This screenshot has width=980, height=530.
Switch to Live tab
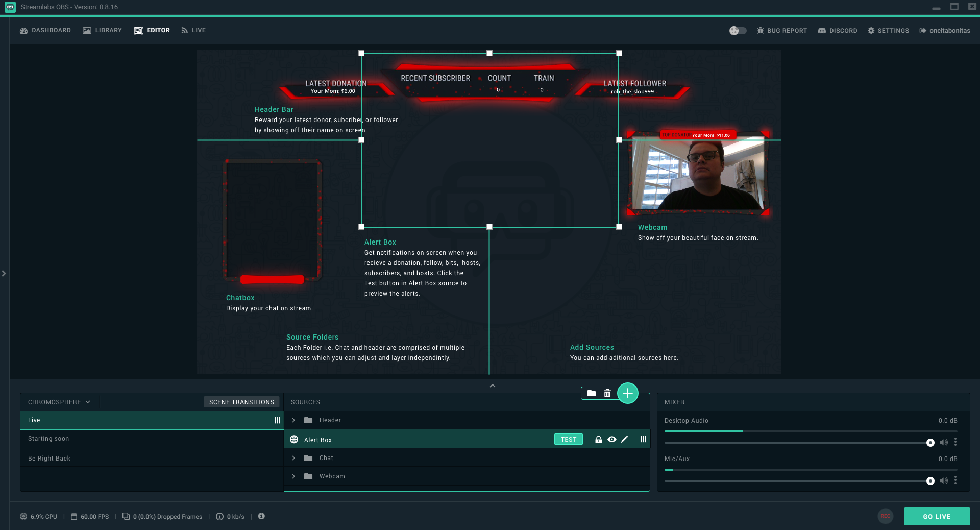click(193, 30)
